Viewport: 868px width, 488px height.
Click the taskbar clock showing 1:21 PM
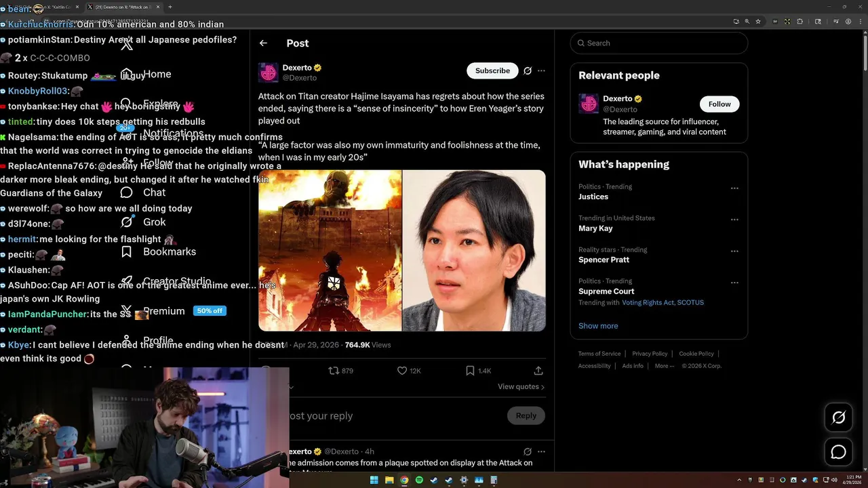(x=851, y=480)
